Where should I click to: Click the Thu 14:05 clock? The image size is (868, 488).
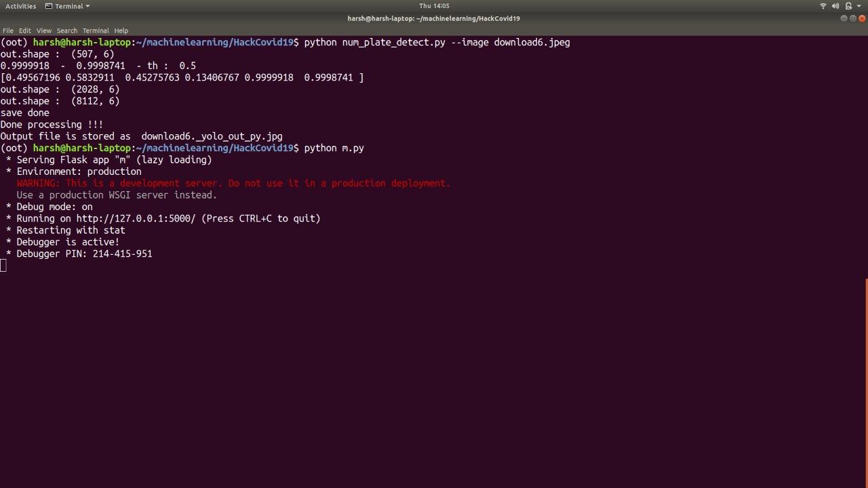click(x=434, y=6)
